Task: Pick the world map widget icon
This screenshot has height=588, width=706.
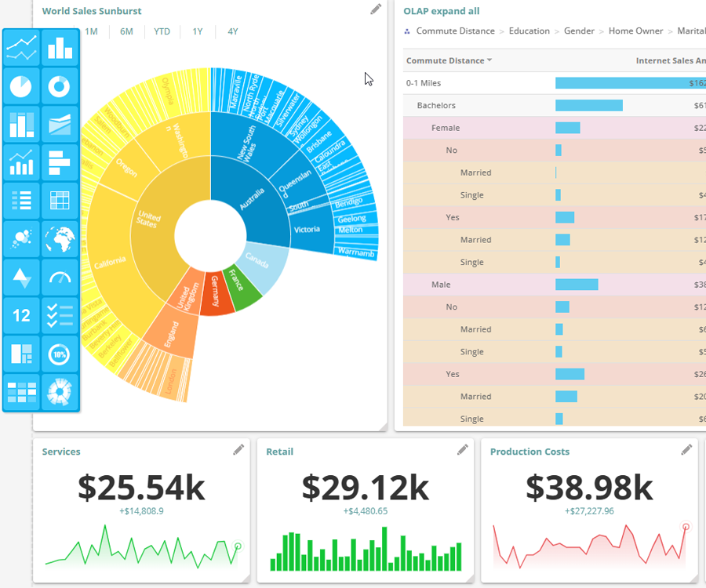Action: tap(60, 239)
